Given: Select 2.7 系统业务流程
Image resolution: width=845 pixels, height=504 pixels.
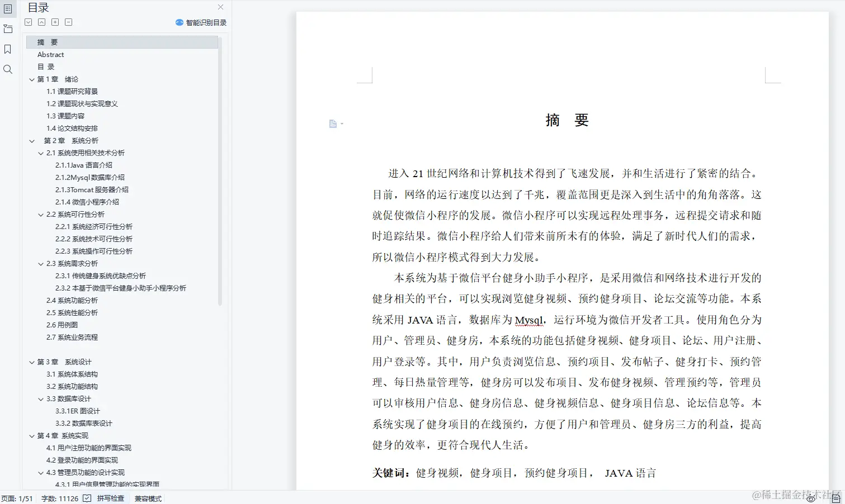Looking at the screenshot, I should (x=72, y=337).
